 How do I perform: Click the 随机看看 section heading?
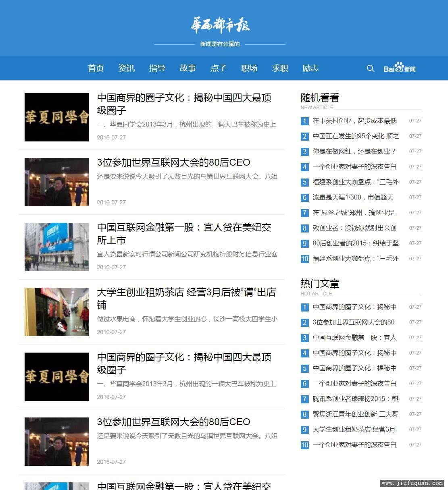click(x=320, y=98)
